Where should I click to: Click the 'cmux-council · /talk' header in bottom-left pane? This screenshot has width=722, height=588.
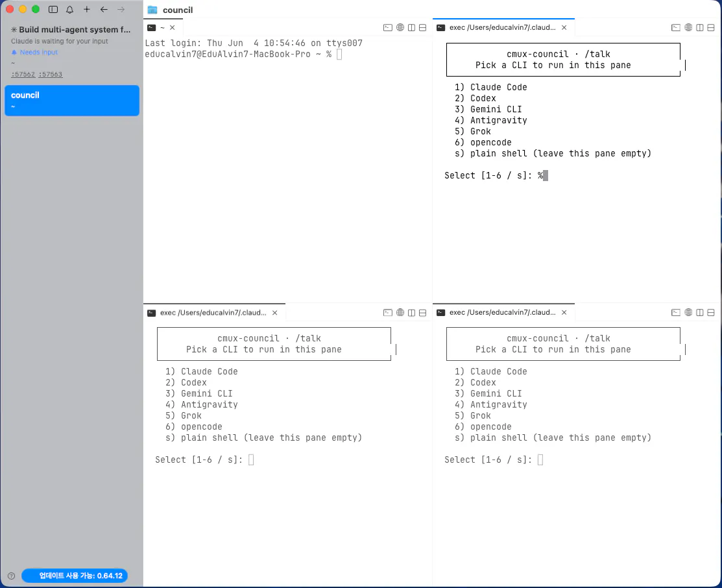coord(269,338)
